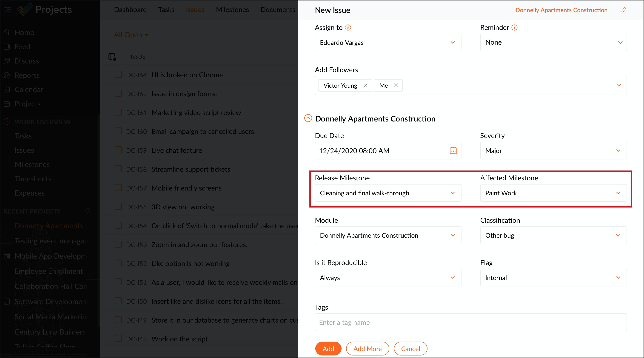The height and width of the screenshot is (358, 644).
Task: Click the Tags input field
Action: pyautogui.click(x=470, y=322)
